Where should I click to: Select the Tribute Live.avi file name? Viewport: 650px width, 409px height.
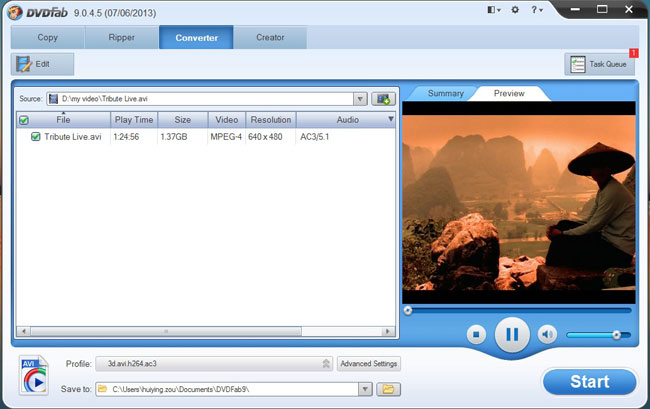pyautogui.click(x=73, y=137)
